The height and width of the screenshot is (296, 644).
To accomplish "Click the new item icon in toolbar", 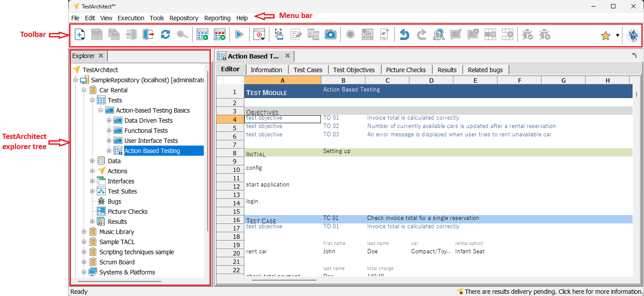I will coord(80,35).
